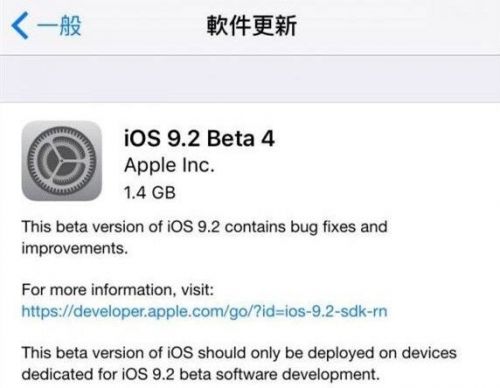Tap 'Beta 4' in the update heading
500x388 pixels.
pos(241,138)
